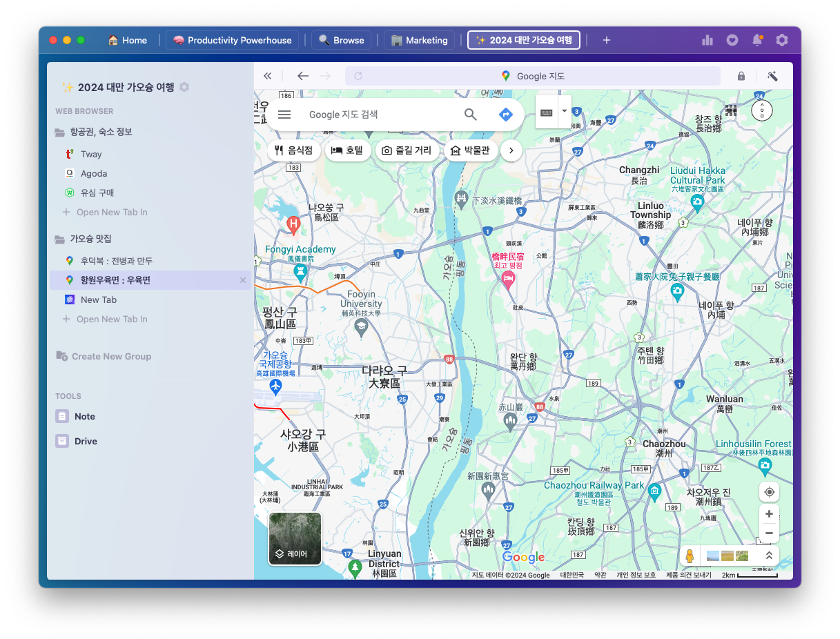Open the map imagery photo strip
The image size is (840, 639).
[727, 556]
